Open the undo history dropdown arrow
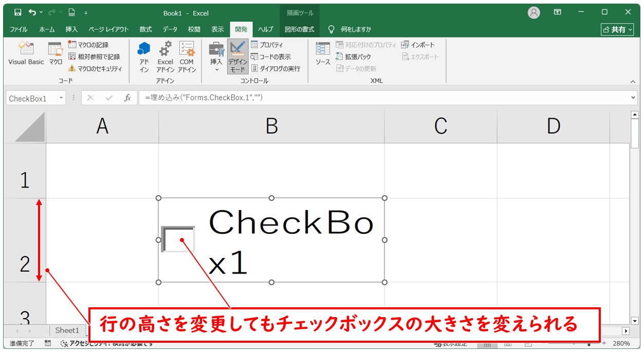 click(41, 12)
